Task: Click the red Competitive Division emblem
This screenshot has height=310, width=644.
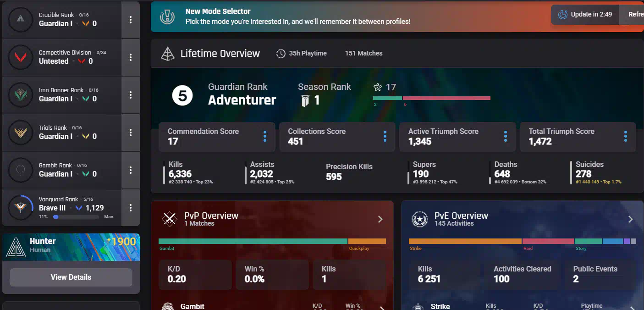Action: pyautogui.click(x=20, y=57)
